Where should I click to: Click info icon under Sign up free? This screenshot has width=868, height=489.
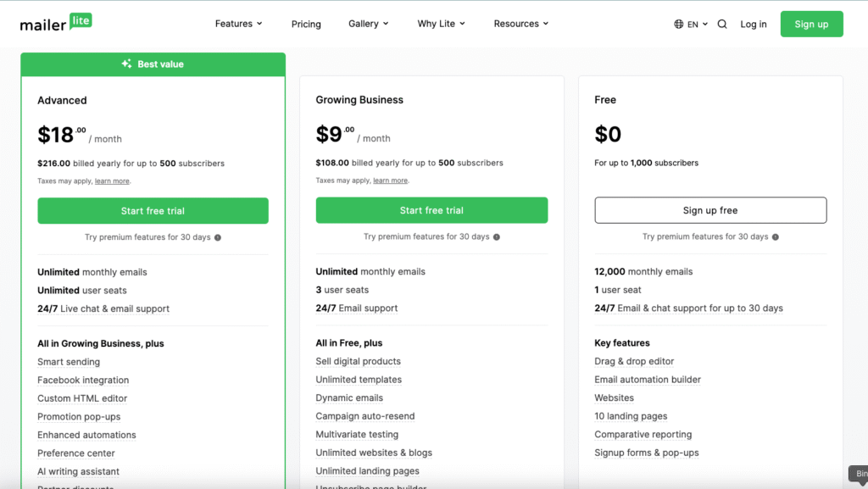[776, 236]
